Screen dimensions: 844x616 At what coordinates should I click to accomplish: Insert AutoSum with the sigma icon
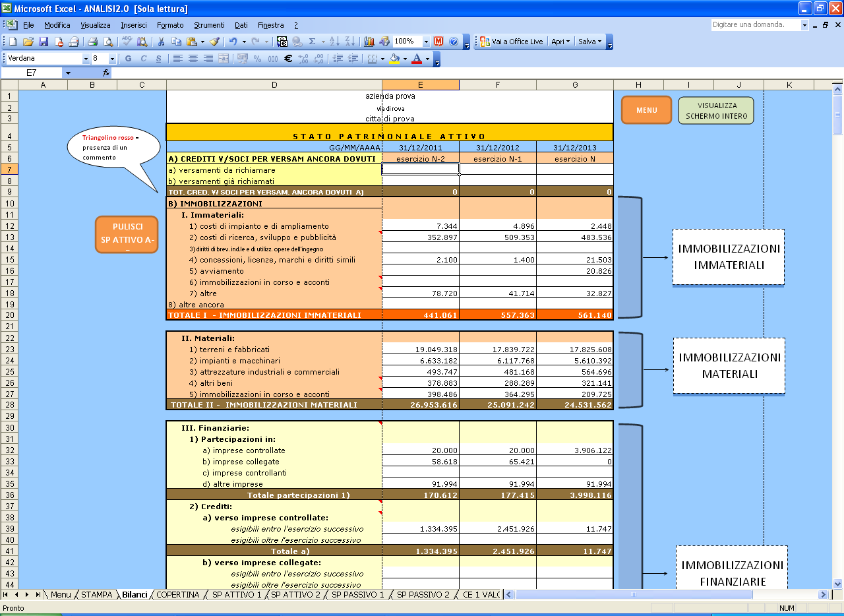point(313,42)
